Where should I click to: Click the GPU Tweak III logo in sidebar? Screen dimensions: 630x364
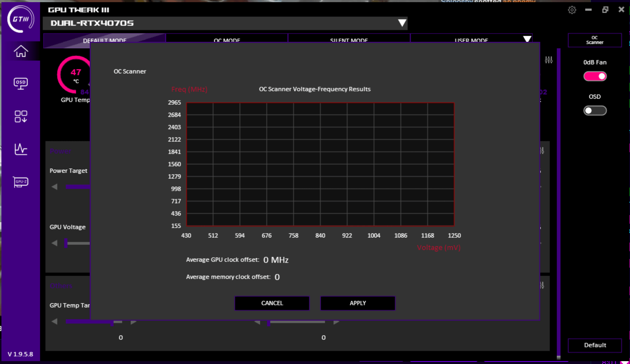tap(21, 19)
